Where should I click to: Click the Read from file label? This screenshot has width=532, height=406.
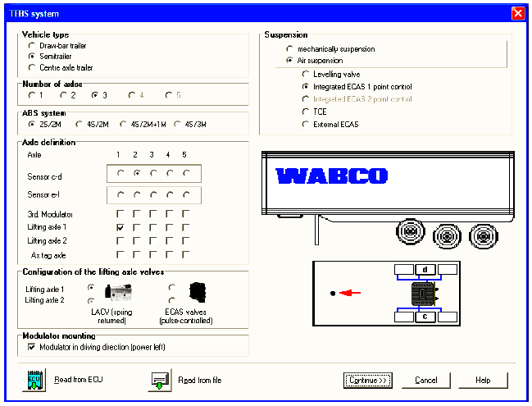point(200,381)
